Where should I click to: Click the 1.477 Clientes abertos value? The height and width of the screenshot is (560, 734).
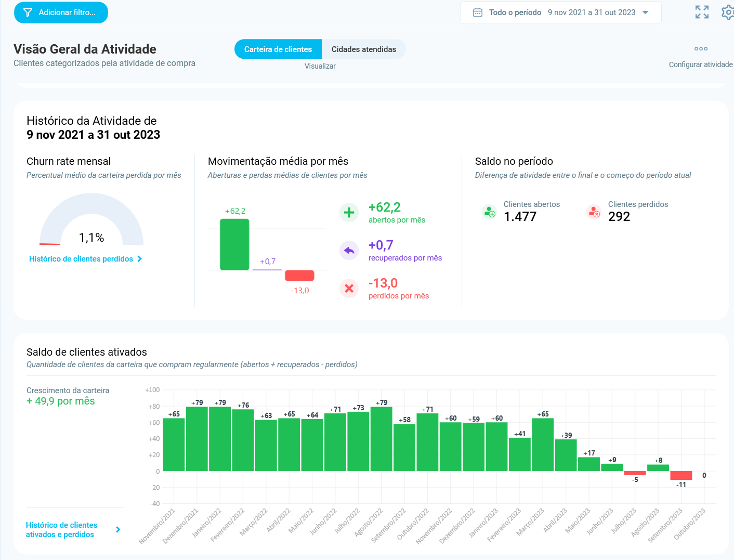520,217
